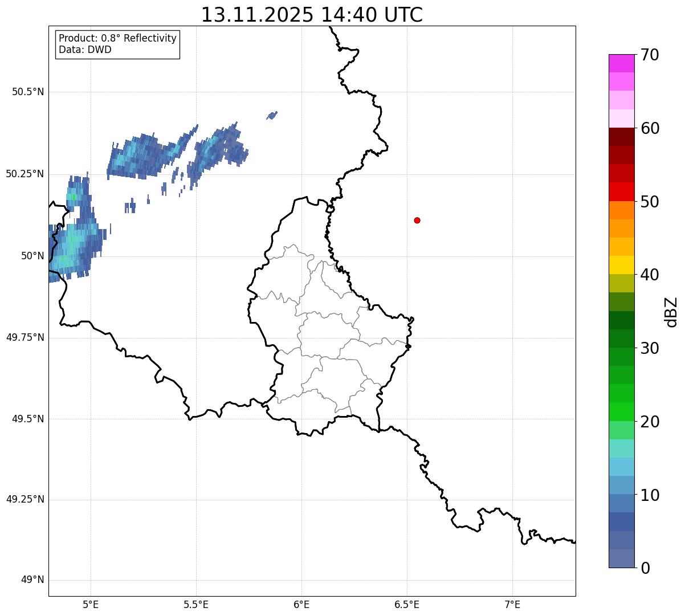
Task: Click the plot title 13.11.2025 14:40 UTC
Action: pyautogui.click(x=312, y=15)
